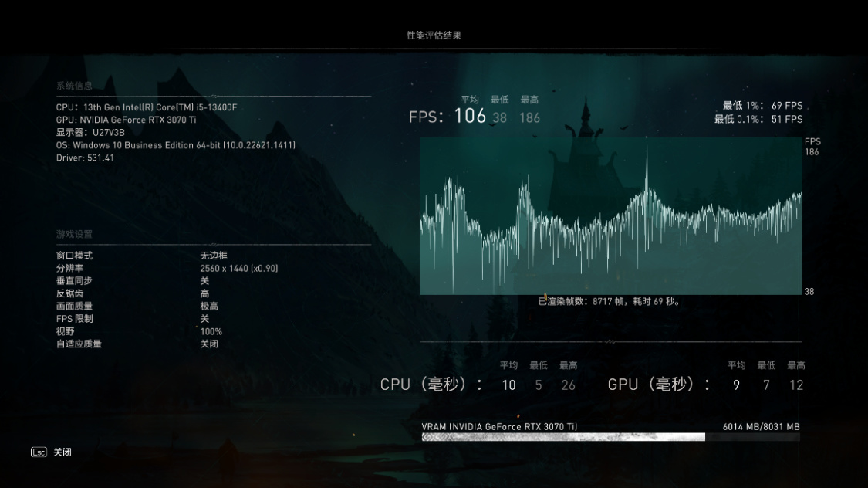Click the CPU average value 10

tap(508, 385)
